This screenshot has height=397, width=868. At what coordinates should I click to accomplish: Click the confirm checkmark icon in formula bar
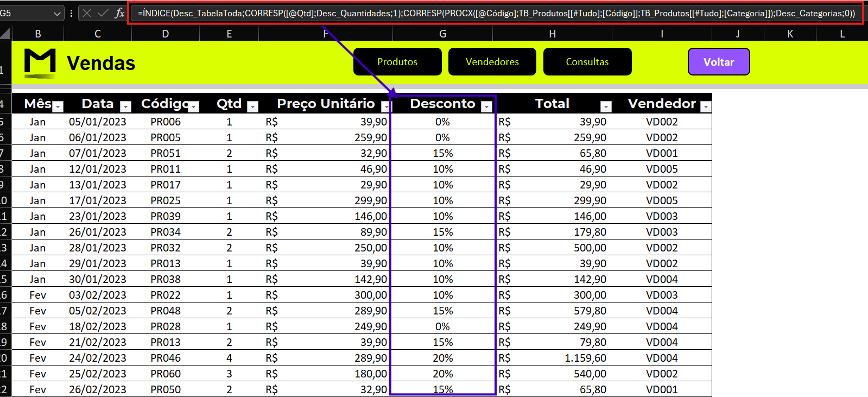(x=103, y=13)
